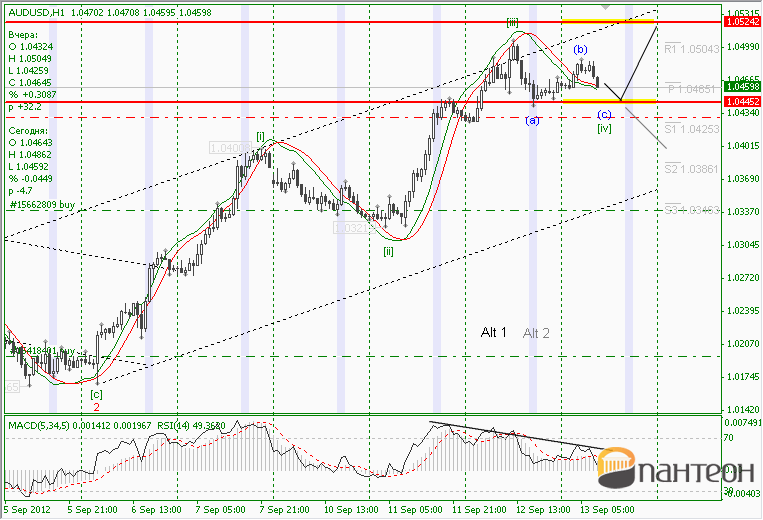Select the 7 Sep 21:00 time label
Screen dimensions: 763x520
pyautogui.click(x=286, y=509)
